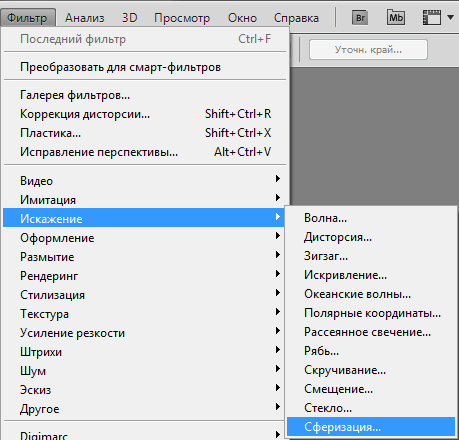Open Mini Bridge via Mb icon
Screen dimensions: 459x440
tap(396, 17)
